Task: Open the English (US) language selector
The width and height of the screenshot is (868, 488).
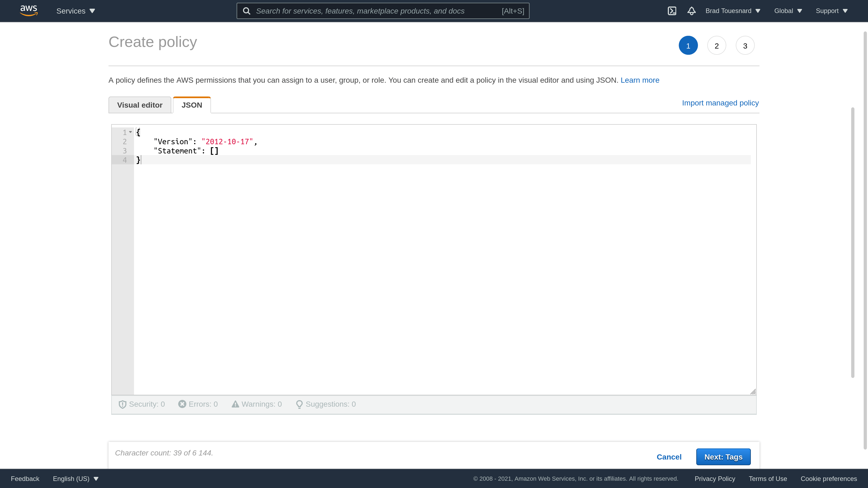Action: click(x=75, y=479)
